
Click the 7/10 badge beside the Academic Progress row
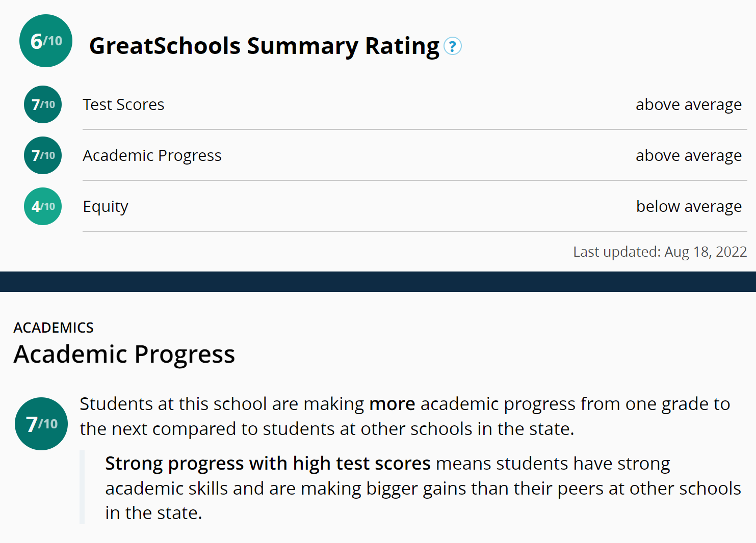coord(43,155)
